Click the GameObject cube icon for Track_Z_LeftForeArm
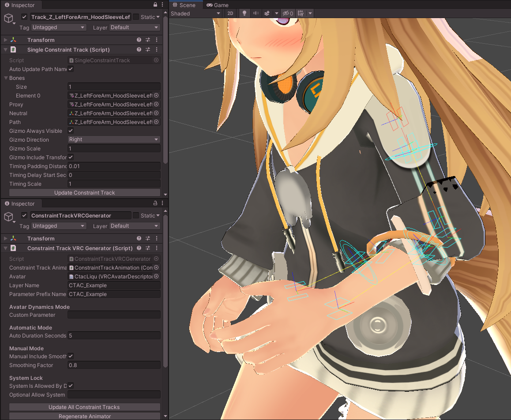This screenshot has width=511, height=420. pos(9,18)
